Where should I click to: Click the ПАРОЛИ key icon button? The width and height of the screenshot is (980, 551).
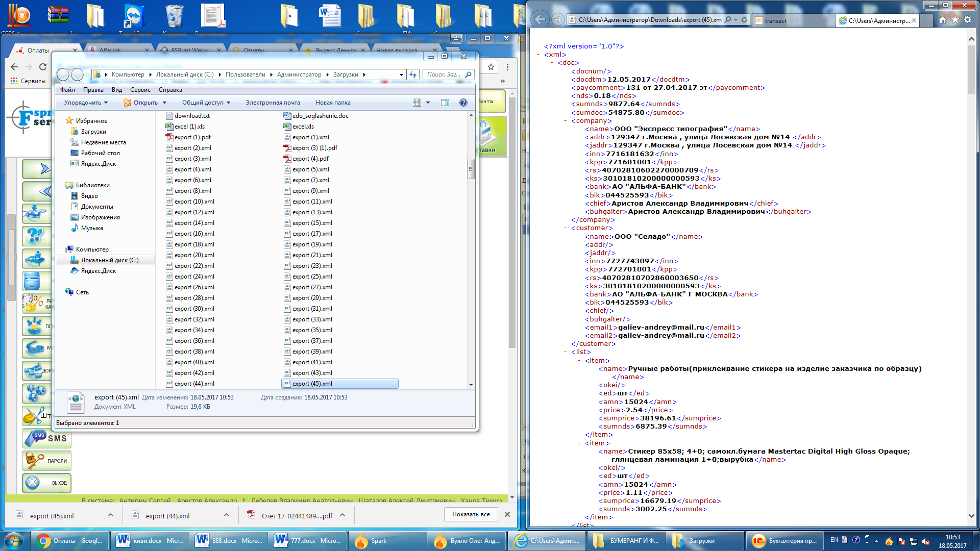point(46,461)
